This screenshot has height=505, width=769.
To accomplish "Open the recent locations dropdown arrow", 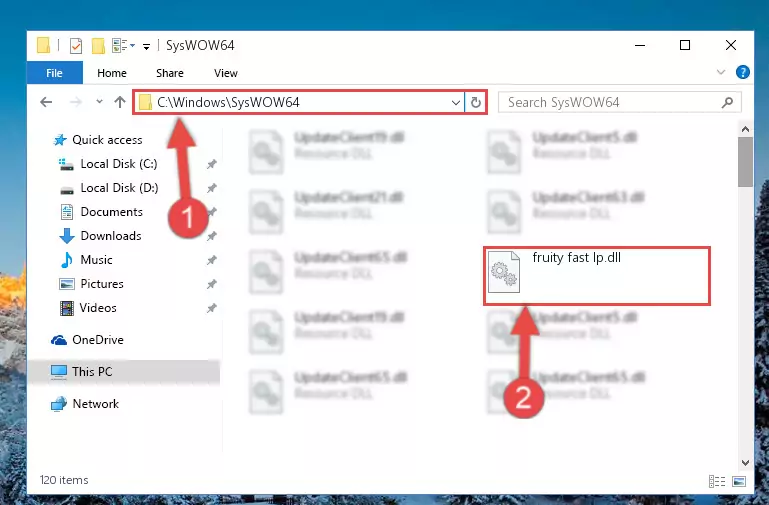I will point(100,102).
